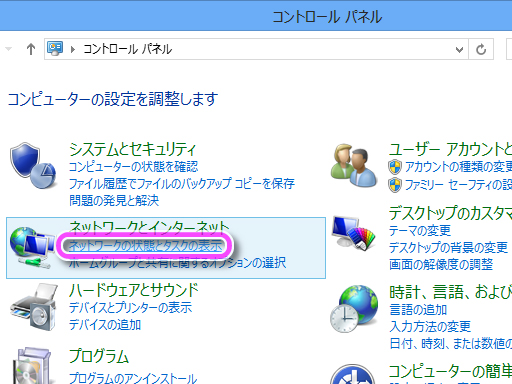Open ユーザー アカウント category heading
This screenshot has height=384, width=512.
pos(450,149)
